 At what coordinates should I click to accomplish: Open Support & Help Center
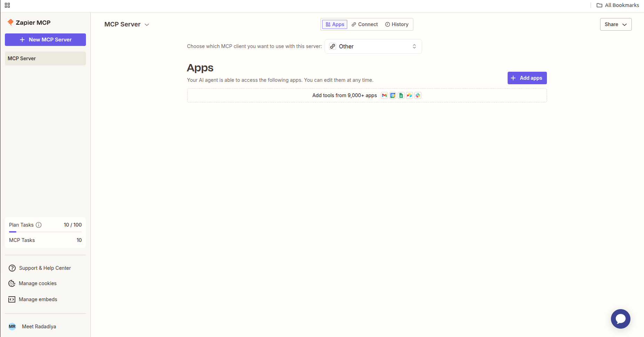point(40,268)
